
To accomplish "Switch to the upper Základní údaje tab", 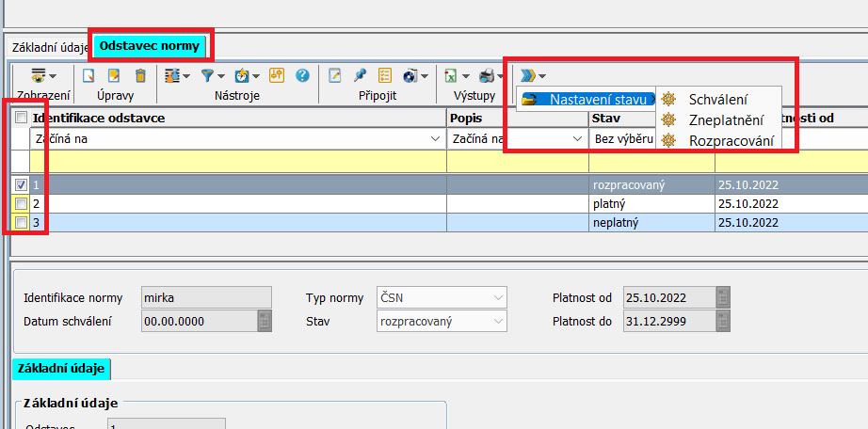I will point(49,45).
